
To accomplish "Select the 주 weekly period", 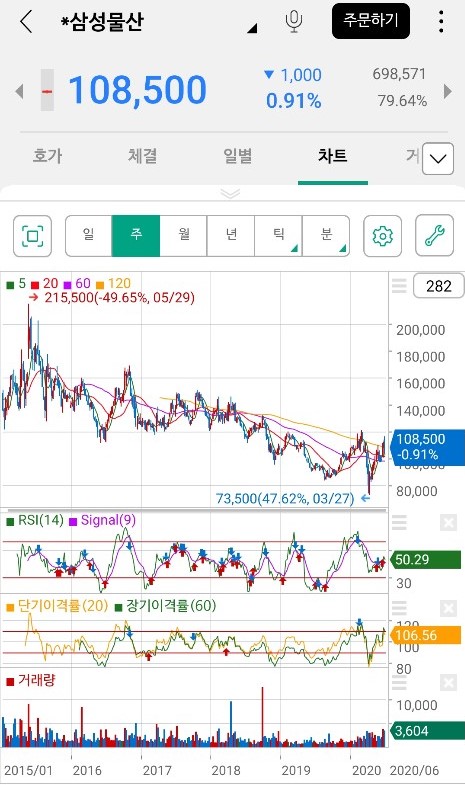I will (x=136, y=236).
